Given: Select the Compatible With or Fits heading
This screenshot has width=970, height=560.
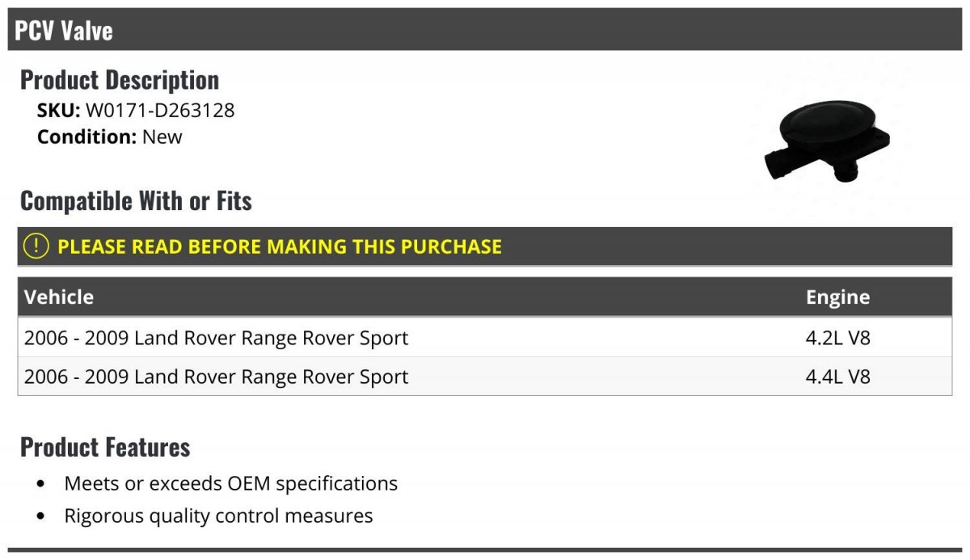Looking at the screenshot, I should (x=136, y=200).
